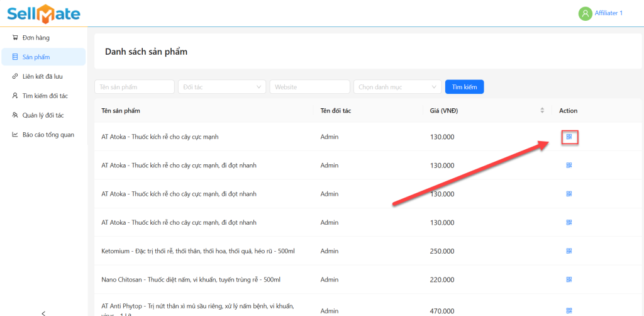644x316 pixels.
Task: Click the Affiliater 1 user avatar
Action: pyautogui.click(x=585, y=13)
